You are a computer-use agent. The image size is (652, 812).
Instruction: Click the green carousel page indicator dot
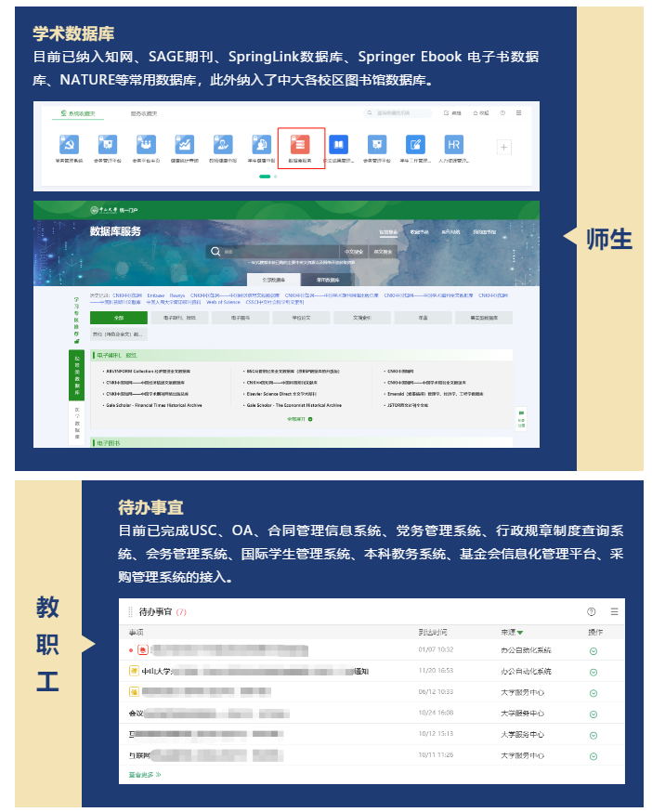(265, 176)
